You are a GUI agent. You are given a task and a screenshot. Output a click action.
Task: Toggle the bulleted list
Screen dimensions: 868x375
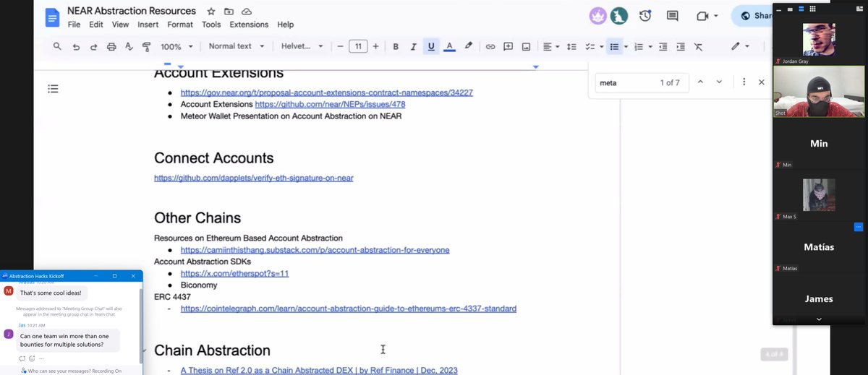(x=614, y=46)
